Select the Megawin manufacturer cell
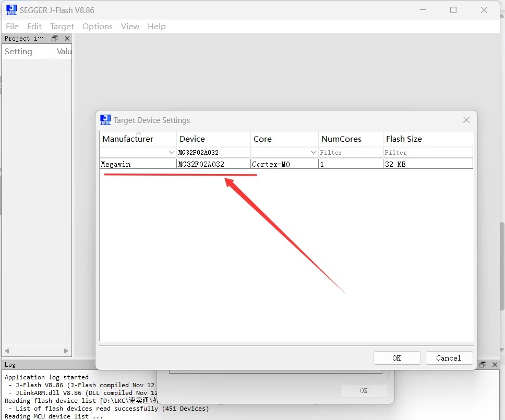The image size is (505, 420). (x=138, y=164)
